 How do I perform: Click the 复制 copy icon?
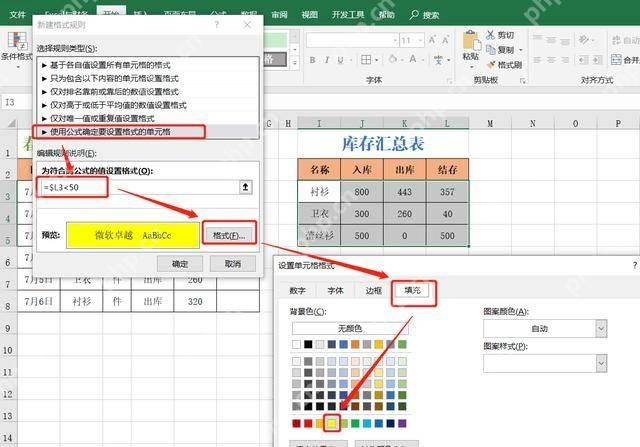[x=491, y=50]
